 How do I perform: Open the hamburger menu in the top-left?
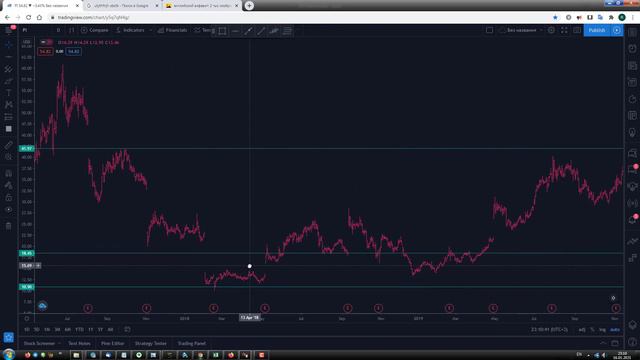click(x=9, y=30)
